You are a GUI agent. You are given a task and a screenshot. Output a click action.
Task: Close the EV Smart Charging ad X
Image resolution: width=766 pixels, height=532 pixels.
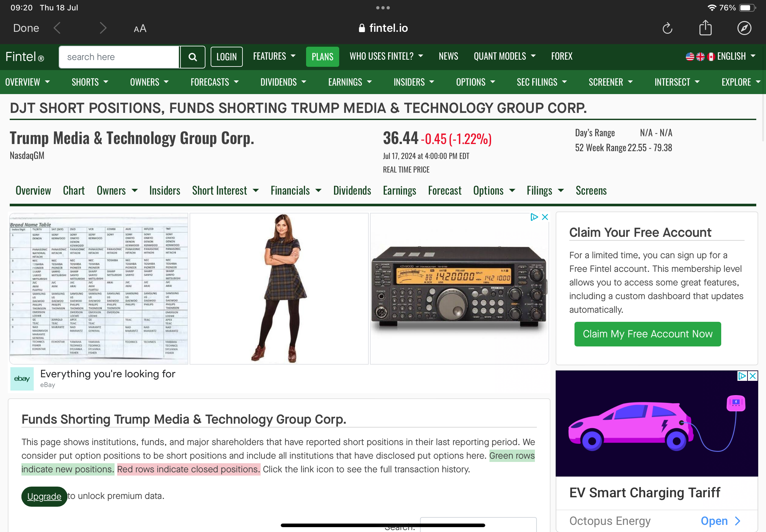click(x=753, y=376)
